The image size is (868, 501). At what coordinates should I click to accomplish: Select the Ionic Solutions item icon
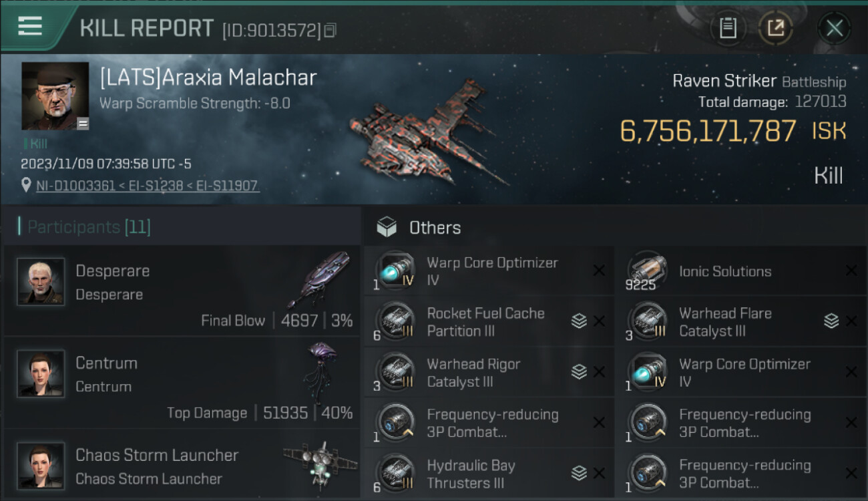pos(647,271)
